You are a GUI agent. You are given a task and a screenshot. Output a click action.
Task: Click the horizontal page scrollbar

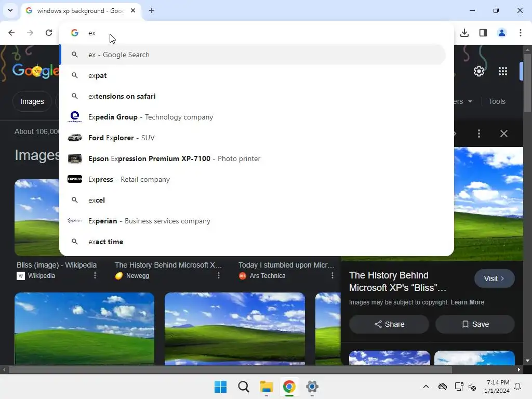point(231,369)
